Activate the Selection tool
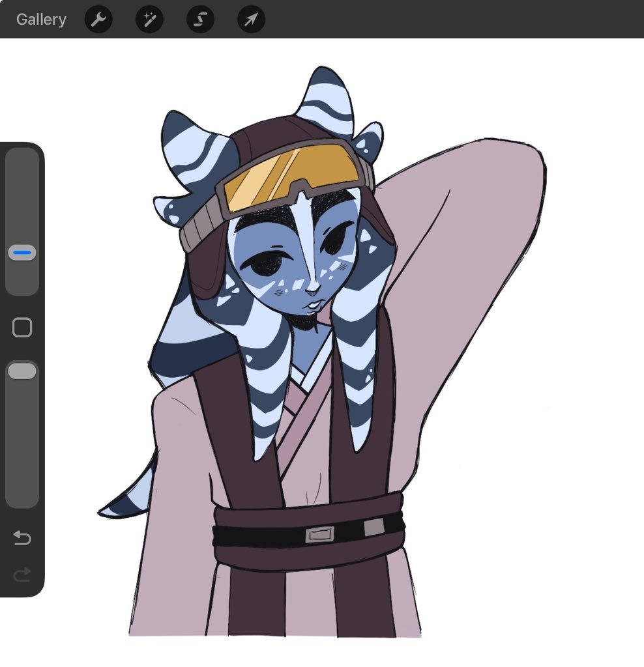The image size is (644, 667). click(x=201, y=20)
